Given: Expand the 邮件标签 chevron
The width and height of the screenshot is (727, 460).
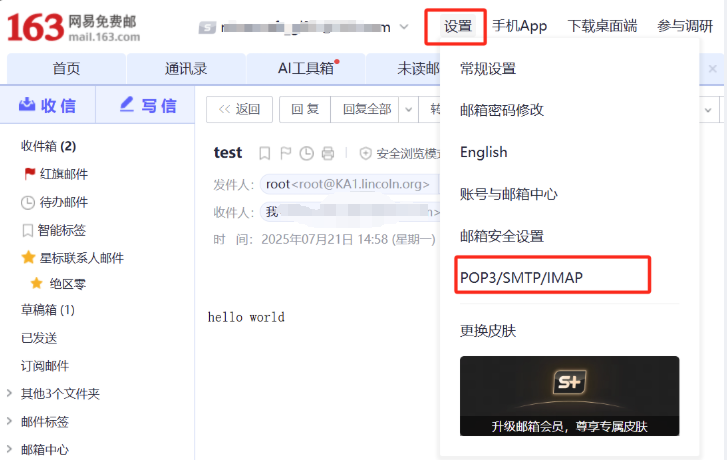Looking at the screenshot, I should (x=9, y=422).
